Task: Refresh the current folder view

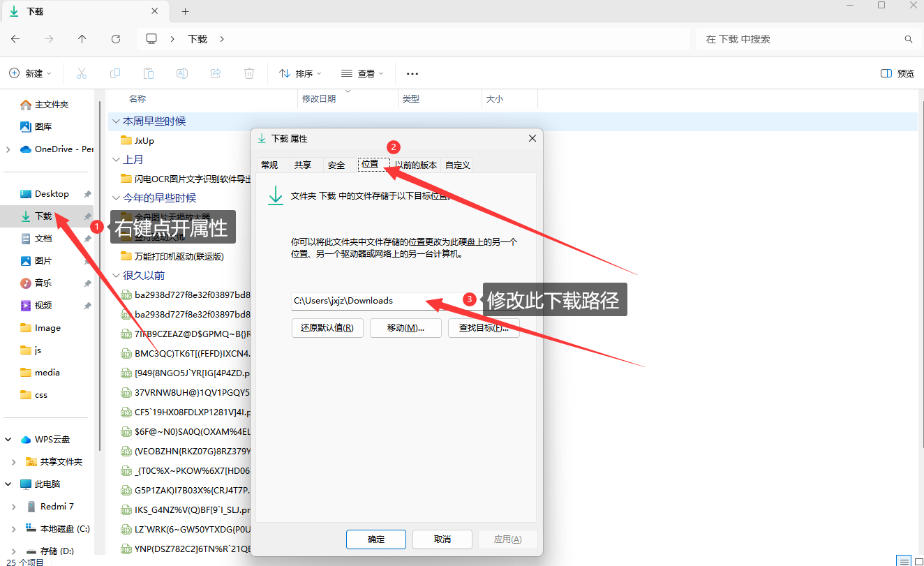Action: 116,39
